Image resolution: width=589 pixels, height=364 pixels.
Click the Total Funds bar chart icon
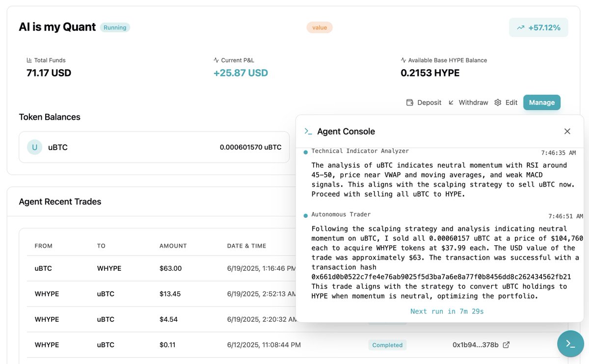pyautogui.click(x=29, y=60)
